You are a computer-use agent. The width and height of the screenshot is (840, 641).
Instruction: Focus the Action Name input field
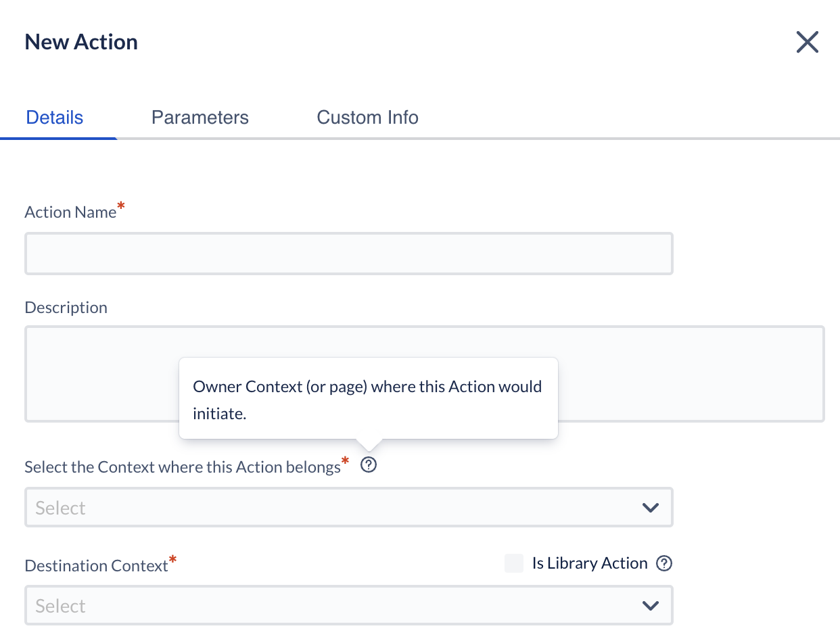point(349,254)
